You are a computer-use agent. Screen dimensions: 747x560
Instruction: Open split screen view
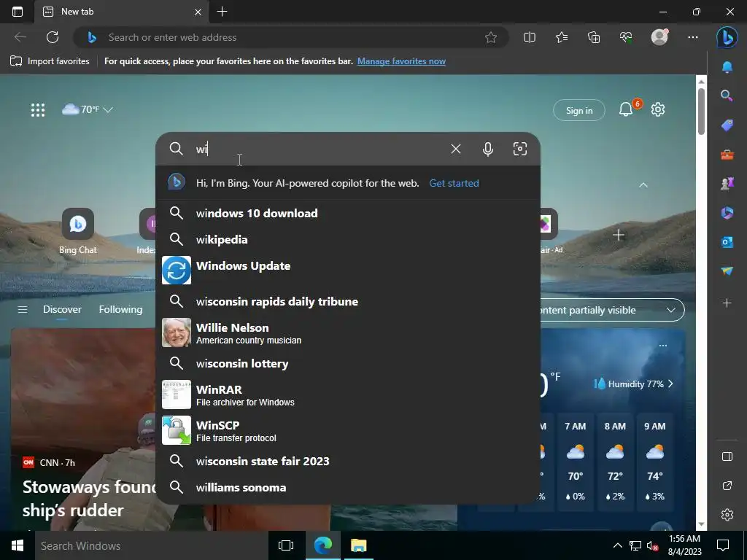(530, 37)
